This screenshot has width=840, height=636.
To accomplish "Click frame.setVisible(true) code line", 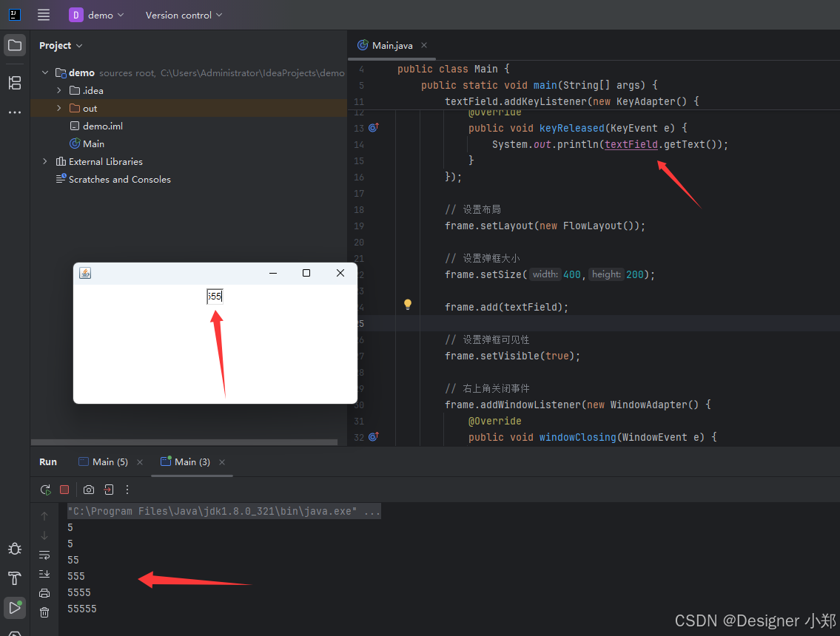I will point(512,356).
